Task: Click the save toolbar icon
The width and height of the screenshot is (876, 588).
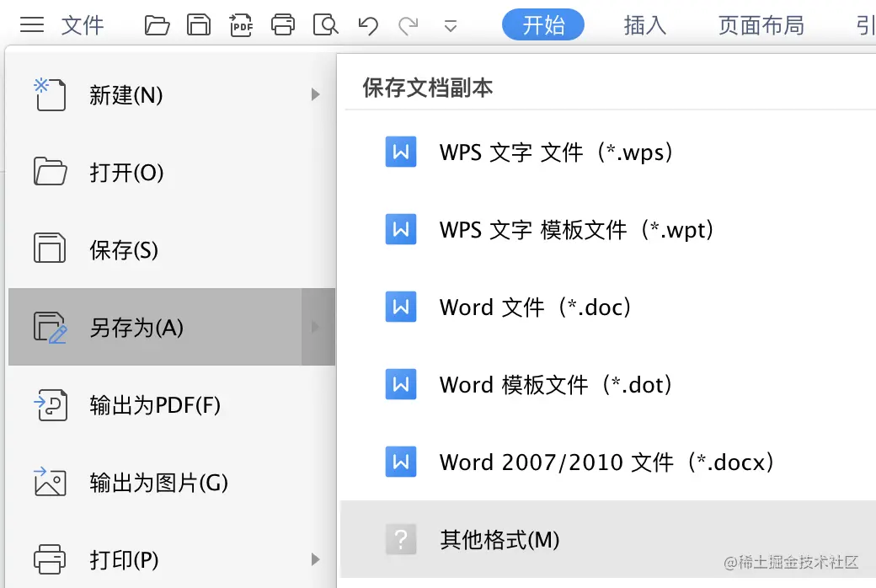Action: coord(198,25)
